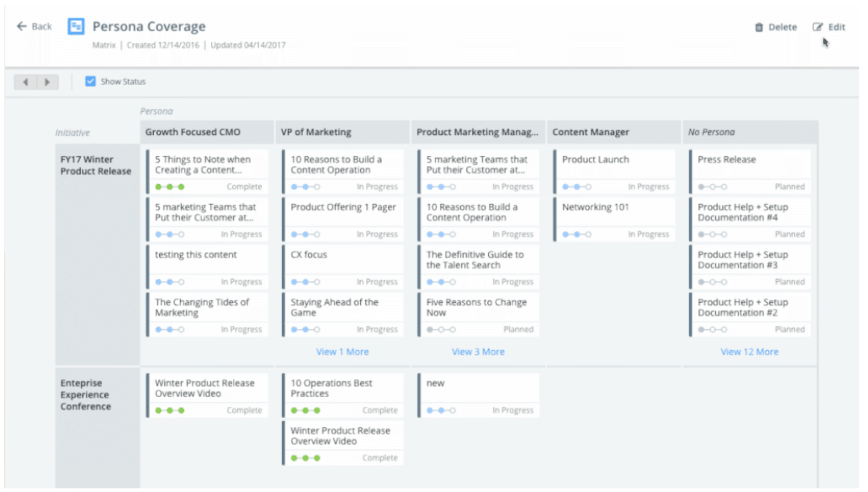
Task: Click the Delete trash icon
Action: (759, 27)
